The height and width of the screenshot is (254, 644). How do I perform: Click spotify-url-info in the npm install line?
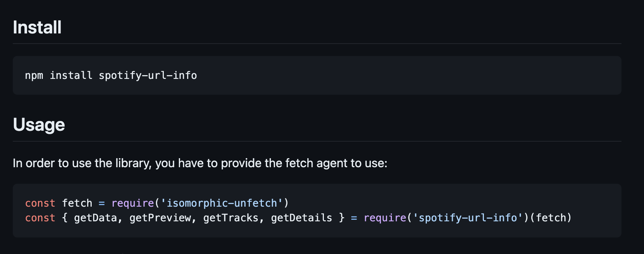click(x=148, y=76)
